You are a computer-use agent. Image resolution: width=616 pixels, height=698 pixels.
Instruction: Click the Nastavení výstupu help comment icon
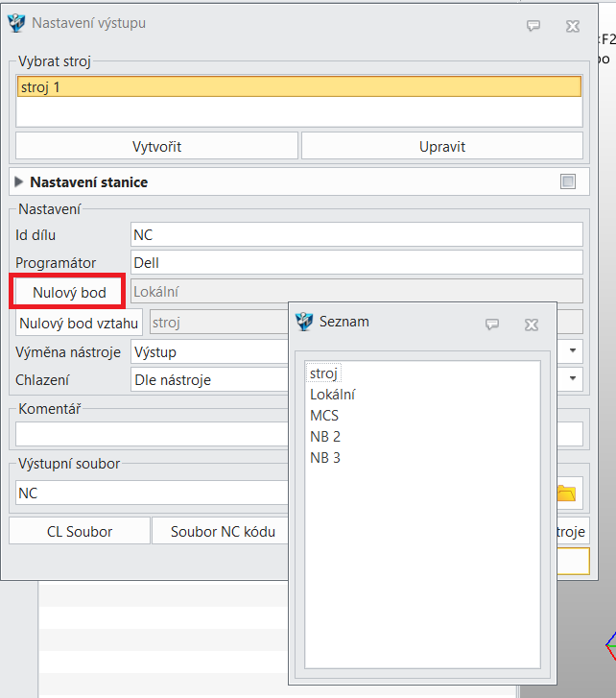tap(533, 26)
